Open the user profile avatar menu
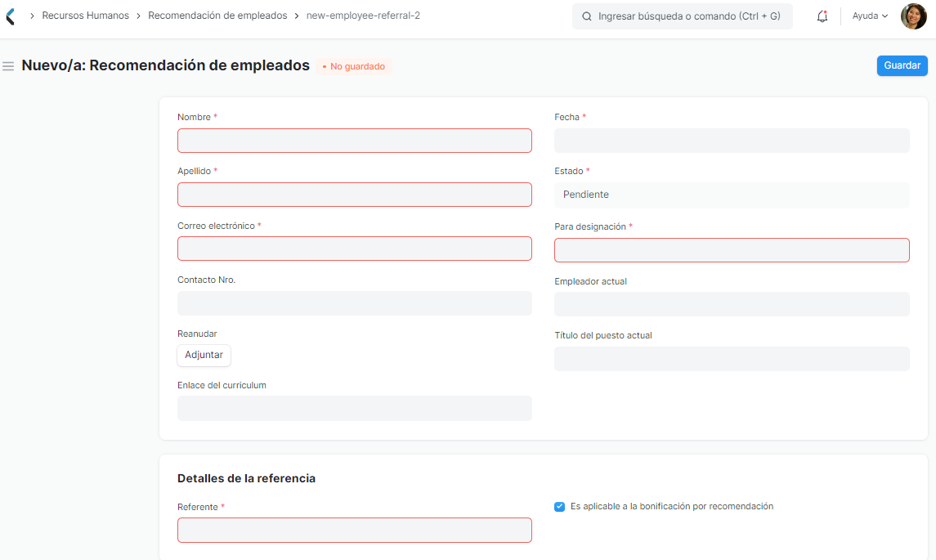Image resolution: width=936 pixels, height=560 pixels. (x=913, y=16)
